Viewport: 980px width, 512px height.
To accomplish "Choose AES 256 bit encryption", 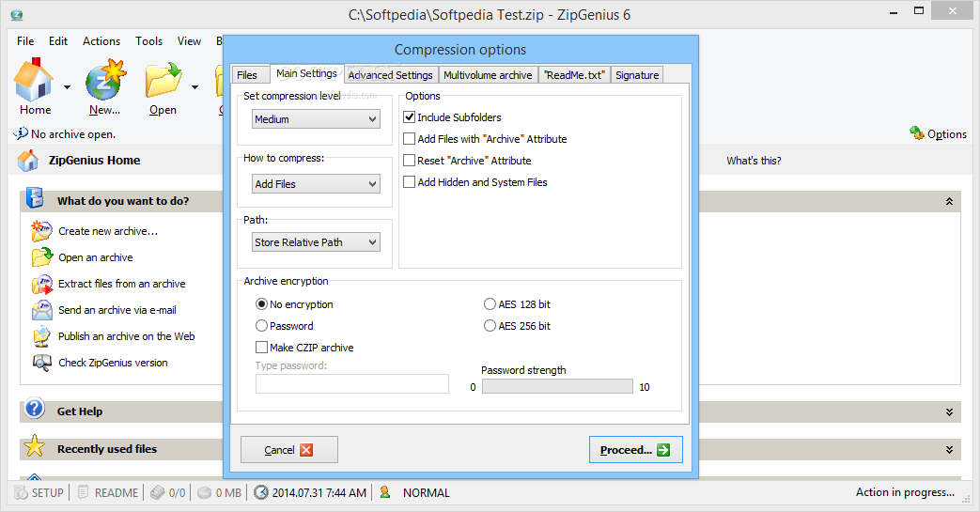I will (x=490, y=326).
